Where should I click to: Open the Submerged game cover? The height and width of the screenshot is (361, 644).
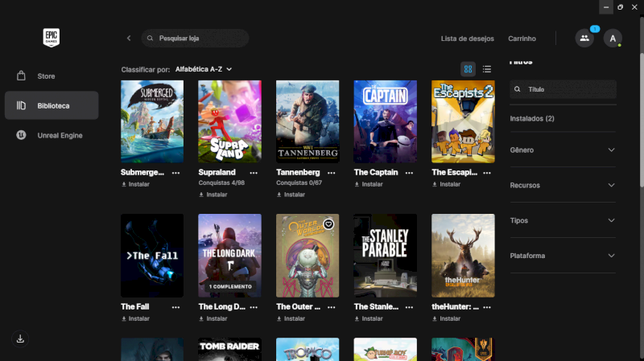point(152,121)
